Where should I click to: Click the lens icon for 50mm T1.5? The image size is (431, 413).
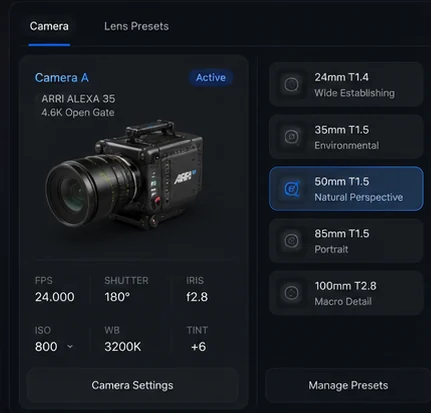click(x=291, y=189)
